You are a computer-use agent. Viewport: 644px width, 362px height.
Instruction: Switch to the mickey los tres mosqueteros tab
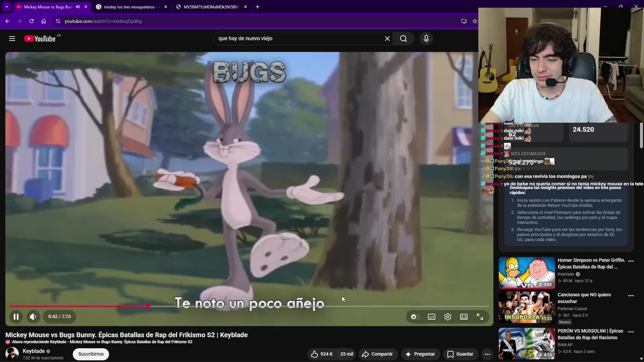tap(131, 7)
